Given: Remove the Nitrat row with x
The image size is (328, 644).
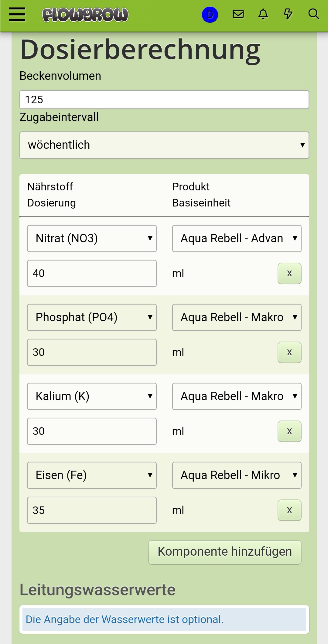Looking at the screenshot, I should point(289,273).
